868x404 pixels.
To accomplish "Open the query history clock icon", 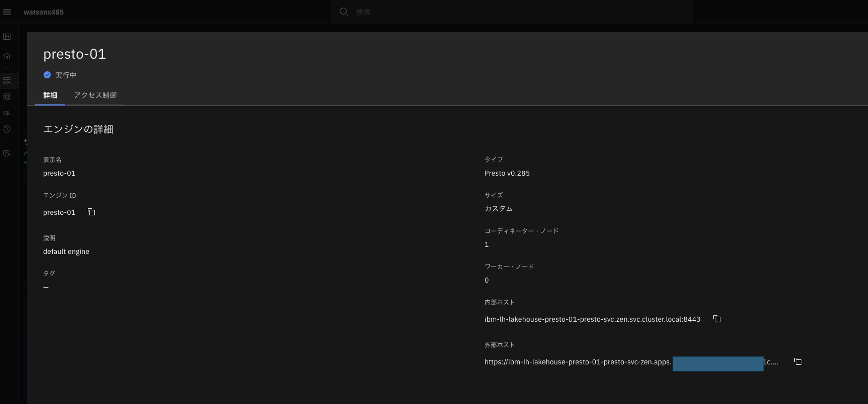I will click(x=7, y=129).
